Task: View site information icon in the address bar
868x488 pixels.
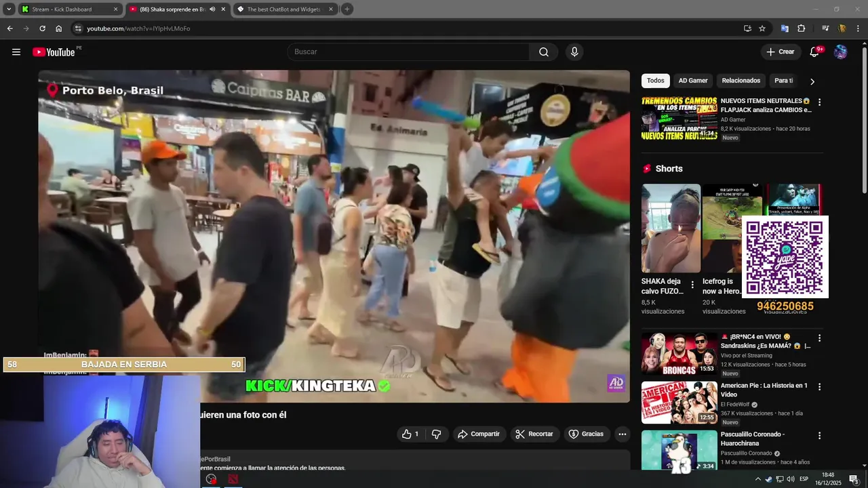Action: point(78,28)
